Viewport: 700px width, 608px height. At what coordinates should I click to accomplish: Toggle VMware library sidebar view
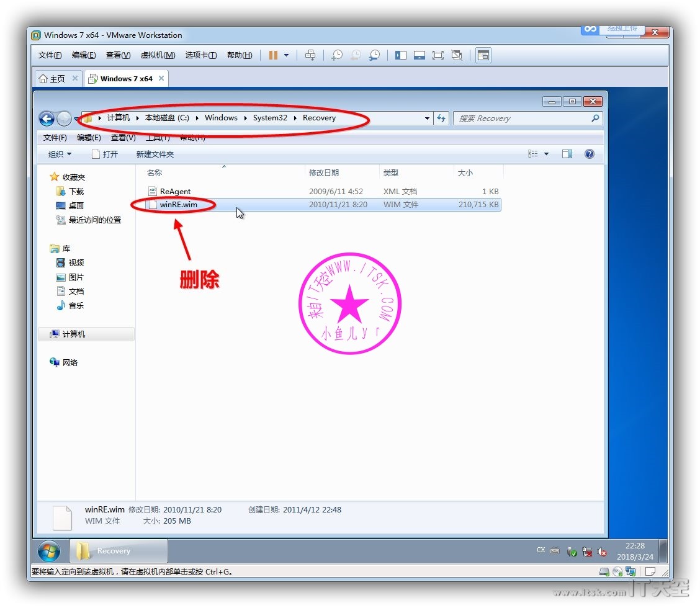pos(401,55)
